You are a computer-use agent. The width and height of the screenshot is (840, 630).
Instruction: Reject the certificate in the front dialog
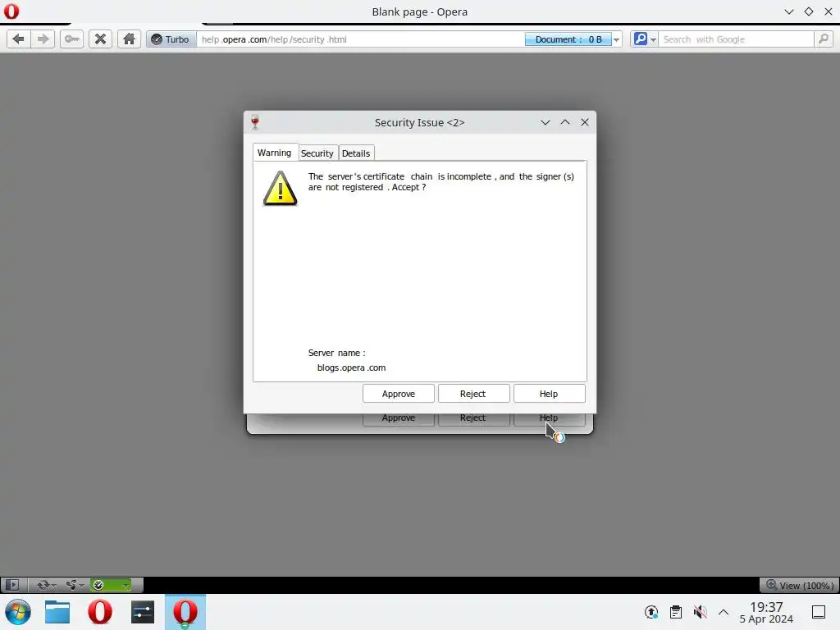[x=472, y=394]
